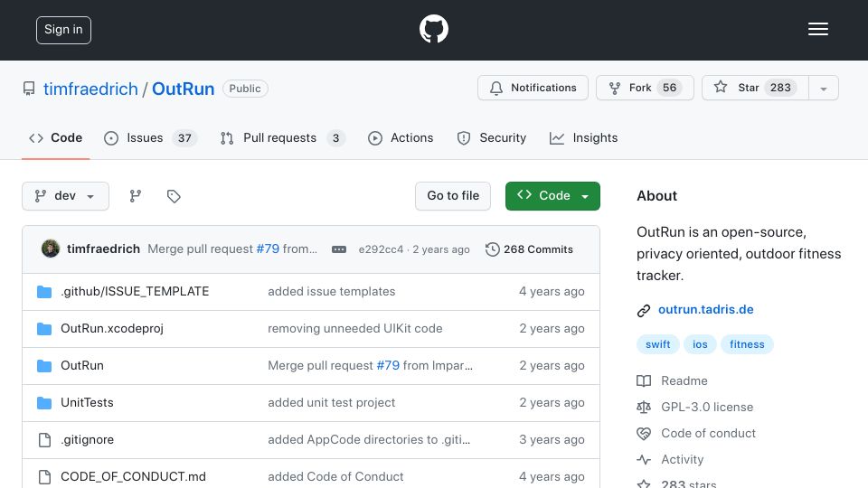Select the fitness topic tag

(747, 344)
